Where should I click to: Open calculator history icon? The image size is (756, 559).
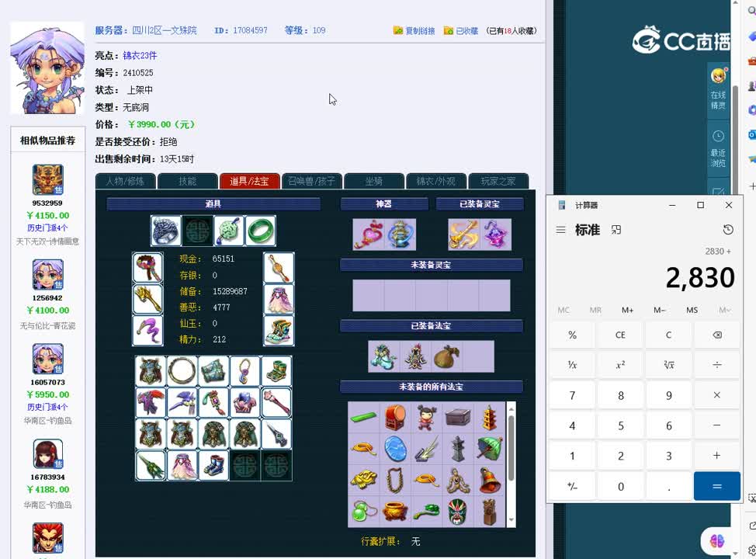[x=728, y=230]
